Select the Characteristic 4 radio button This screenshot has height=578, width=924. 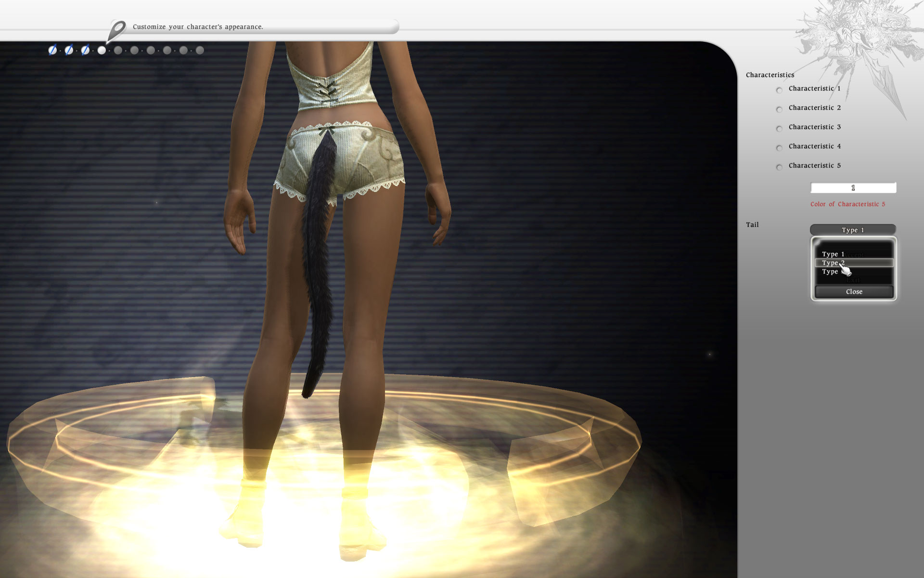tap(779, 148)
